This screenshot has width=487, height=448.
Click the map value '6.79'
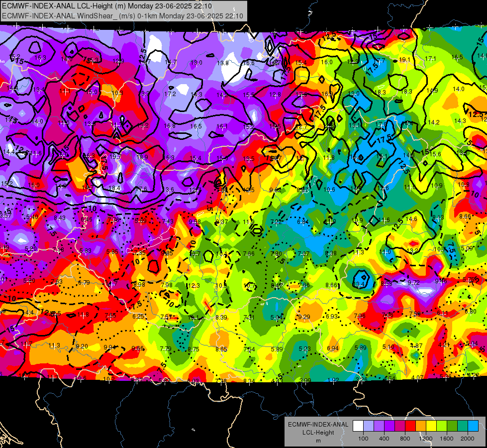coord(84,283)
